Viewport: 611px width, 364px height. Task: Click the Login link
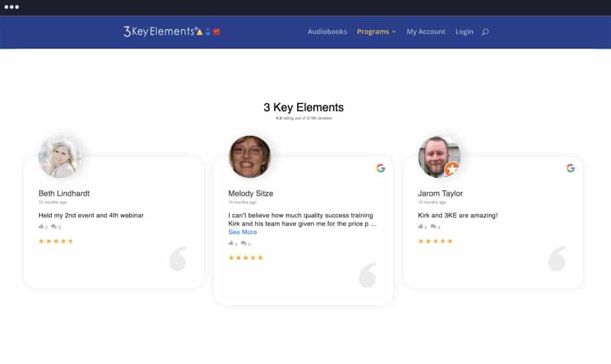464,32
